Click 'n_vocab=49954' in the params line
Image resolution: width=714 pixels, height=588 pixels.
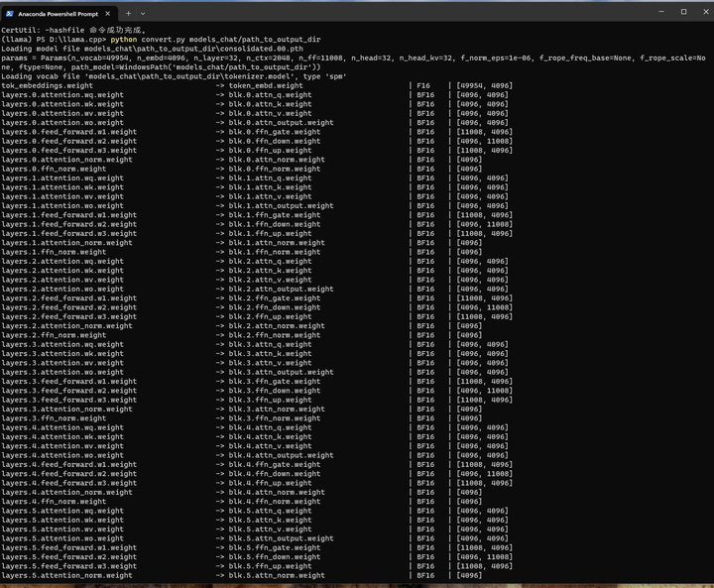[x=97, y=59]
